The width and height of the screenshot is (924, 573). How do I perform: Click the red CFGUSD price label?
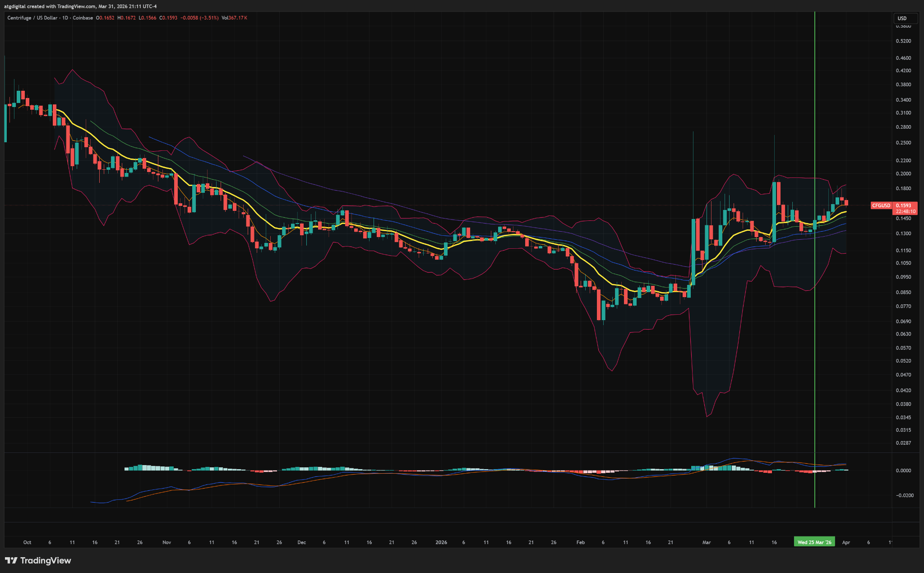pyautogui.click(x=881, y=205)
